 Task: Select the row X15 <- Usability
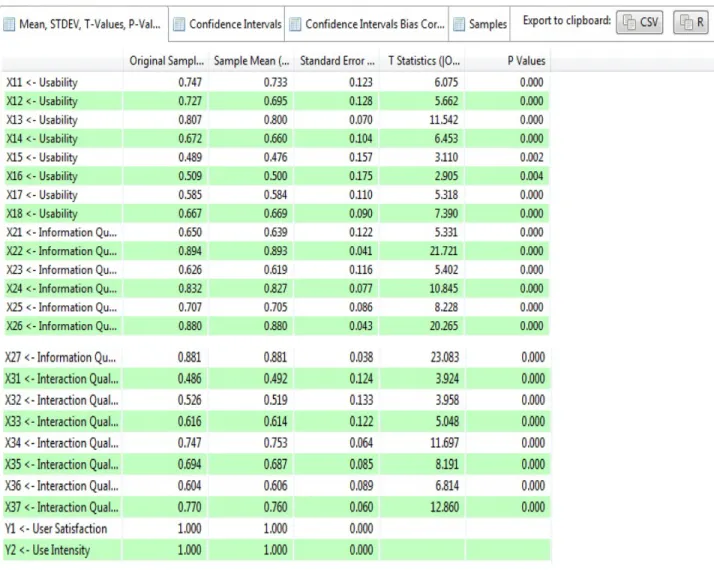click(276, 158)
